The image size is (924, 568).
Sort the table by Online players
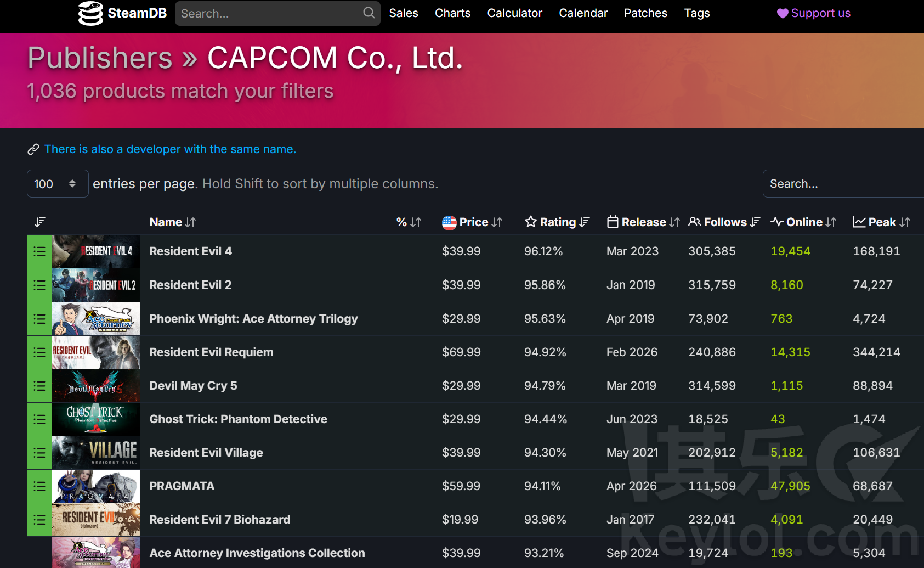pos(803,222)
